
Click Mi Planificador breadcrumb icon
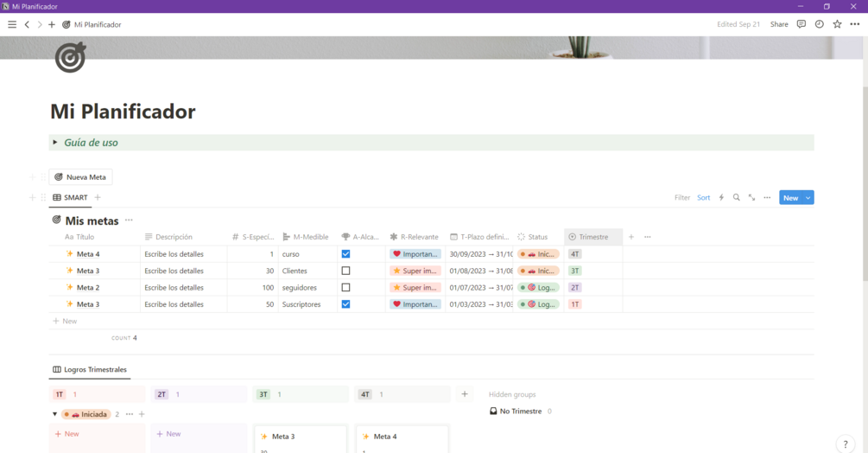point(67,24)
